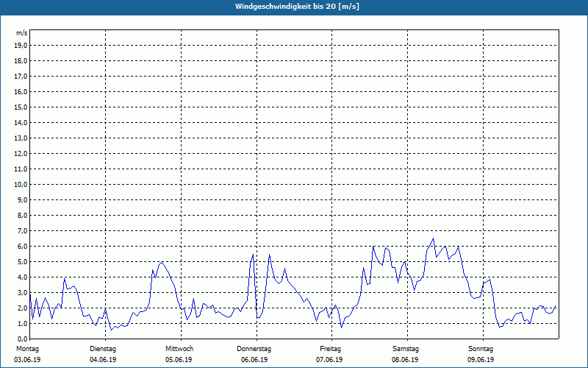This screenshot has width=588, height=368.
Task: Click the 3,0 y-axis label
Action: [22, 292]
